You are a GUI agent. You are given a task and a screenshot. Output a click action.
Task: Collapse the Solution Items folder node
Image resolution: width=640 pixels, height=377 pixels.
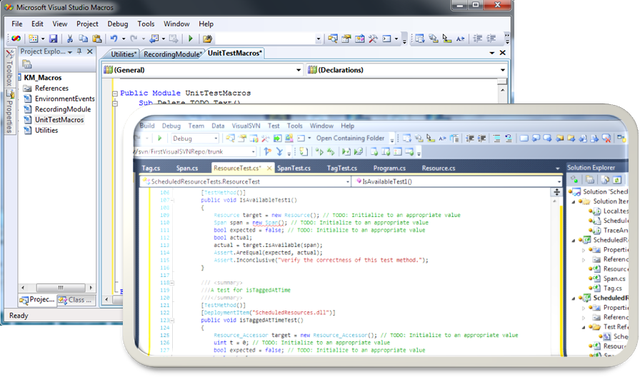[573, 202]
